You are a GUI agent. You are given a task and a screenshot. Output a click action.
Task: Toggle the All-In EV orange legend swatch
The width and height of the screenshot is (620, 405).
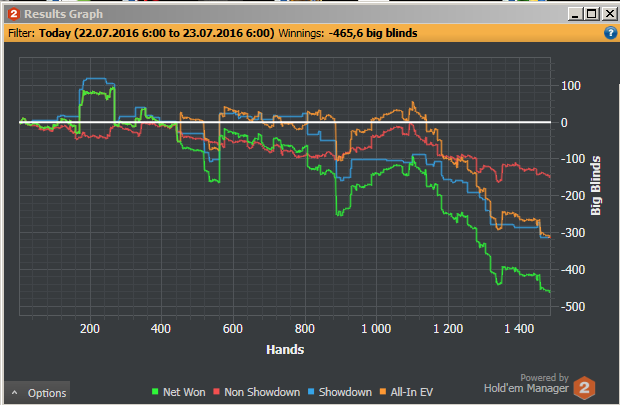[383, 392]
